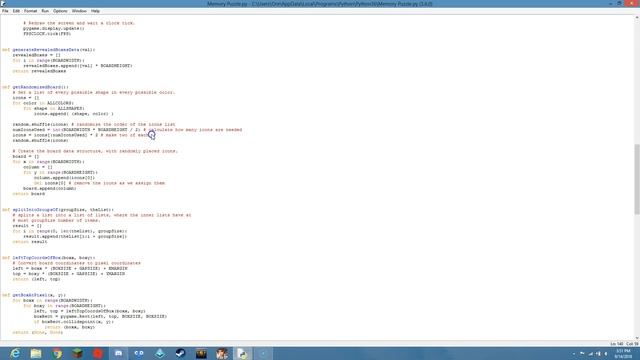Open the File menu
This screenshot has height=360, width=640.
click(x=5, y=11)
